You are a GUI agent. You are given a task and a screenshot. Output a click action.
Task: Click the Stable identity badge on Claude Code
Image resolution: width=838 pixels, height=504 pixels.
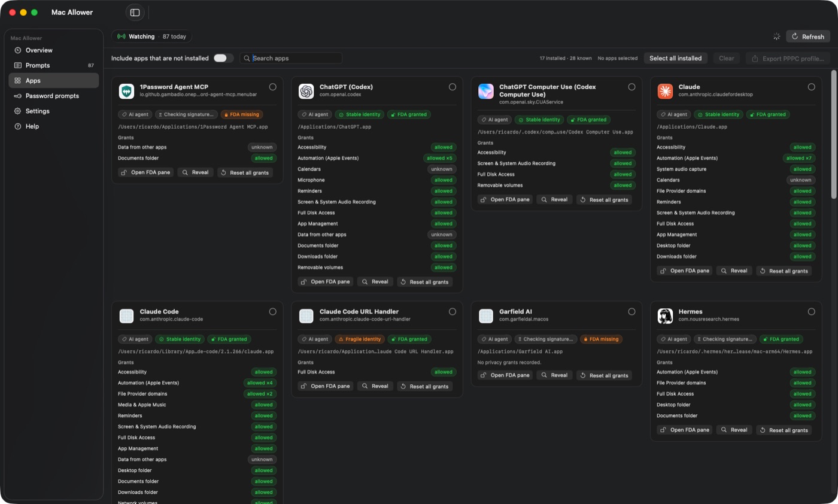click(x=180, y=339)
